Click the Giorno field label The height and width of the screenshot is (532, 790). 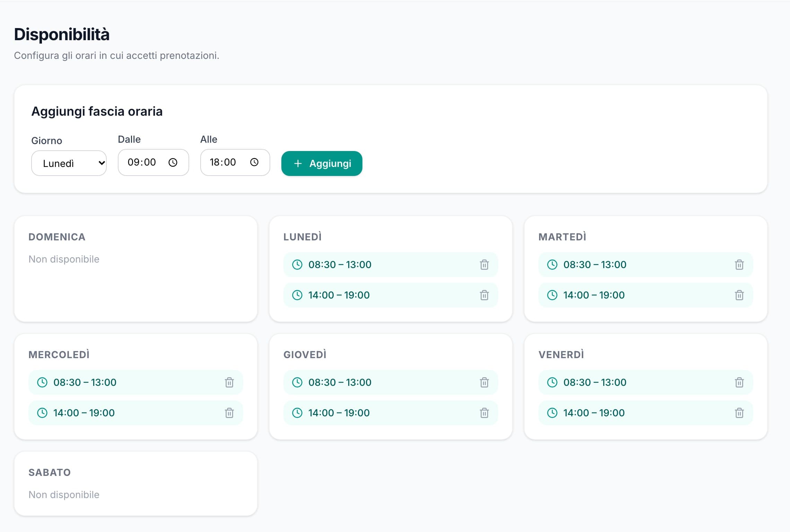pos(47,141)
